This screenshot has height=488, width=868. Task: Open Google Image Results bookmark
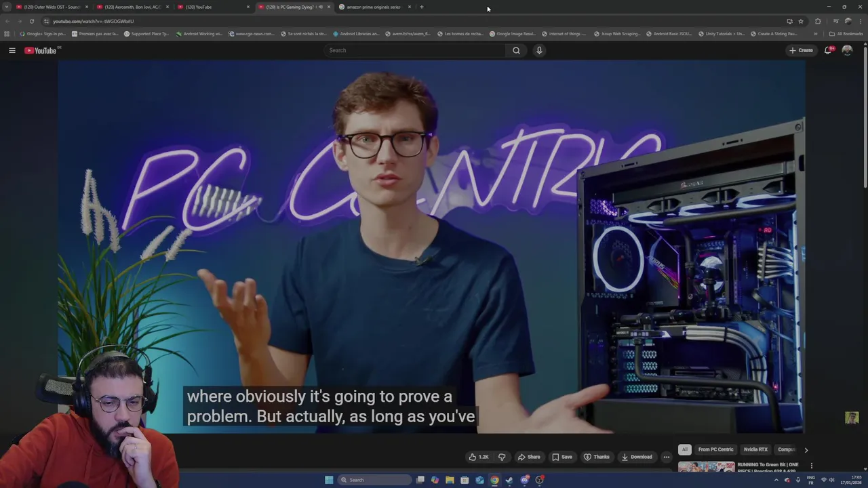click(512, 33)
